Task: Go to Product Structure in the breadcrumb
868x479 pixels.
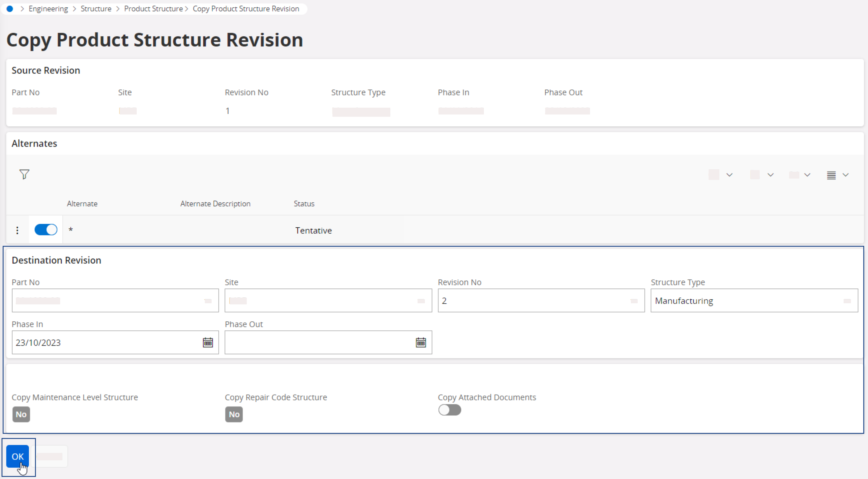Action: click(153, 9)
